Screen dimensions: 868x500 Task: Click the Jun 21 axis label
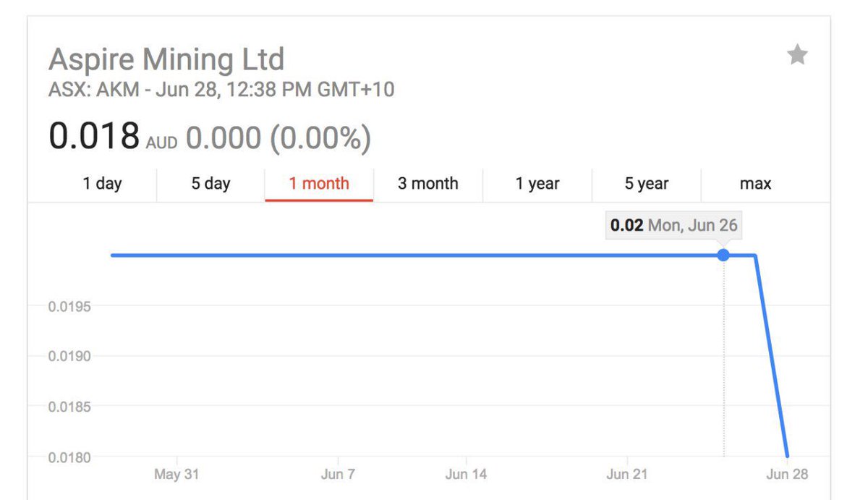pyautogui.click(x=626, y=475)
